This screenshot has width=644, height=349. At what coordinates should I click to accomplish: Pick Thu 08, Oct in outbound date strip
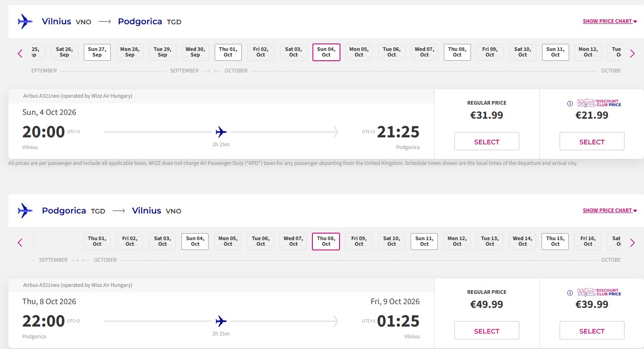457,52
